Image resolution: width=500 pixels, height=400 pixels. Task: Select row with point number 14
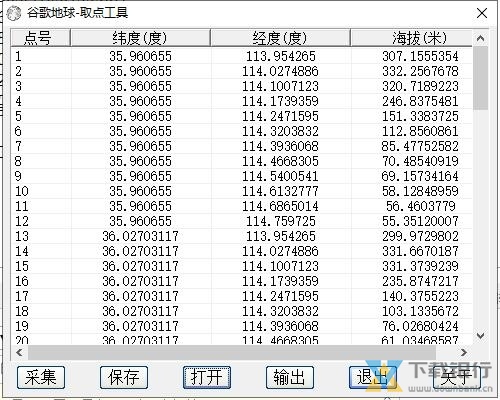(x=242, y=251)
